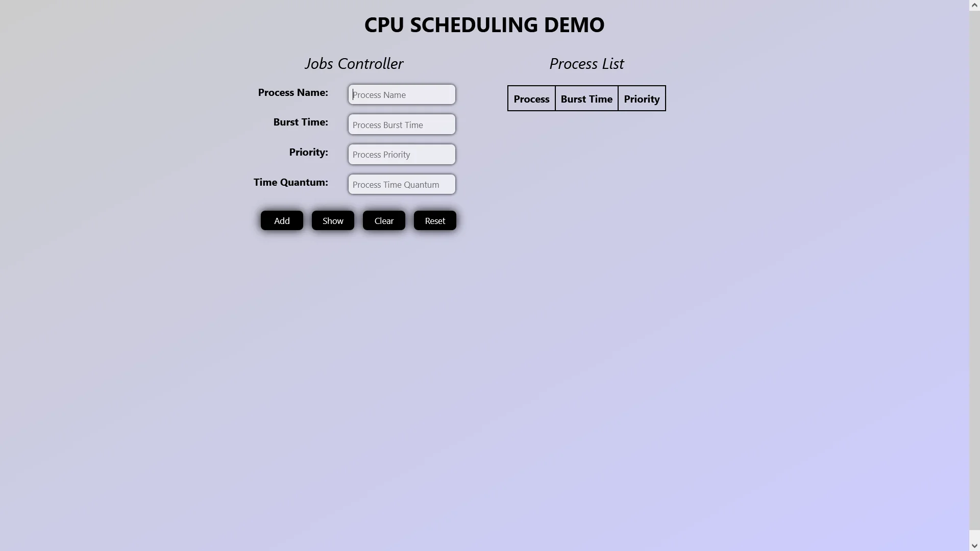Screen dimensions: 980x551
Task: Click the Show button to display results
Action: pyautogui.click(x=332, y=220)
